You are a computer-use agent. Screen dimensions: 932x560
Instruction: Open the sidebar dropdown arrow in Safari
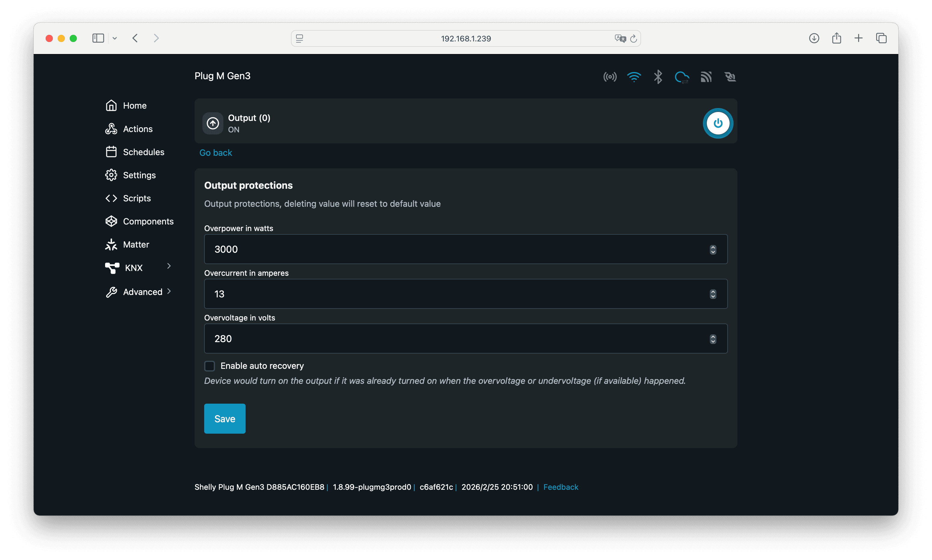(115, 38)
